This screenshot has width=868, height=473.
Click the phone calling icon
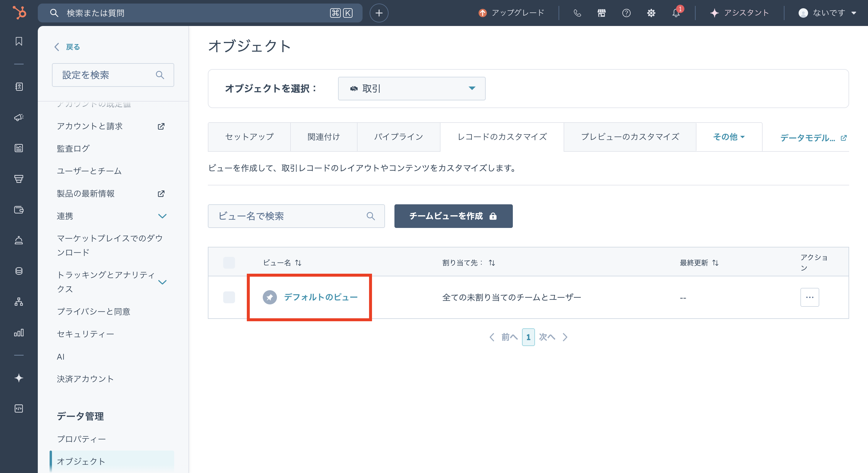[x=577, y=13]
